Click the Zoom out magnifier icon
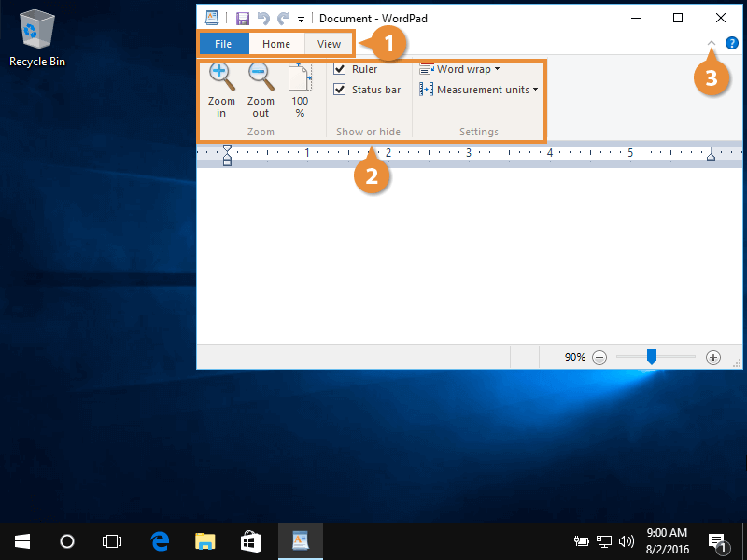747x560 pixels. (x=261, y=77)
